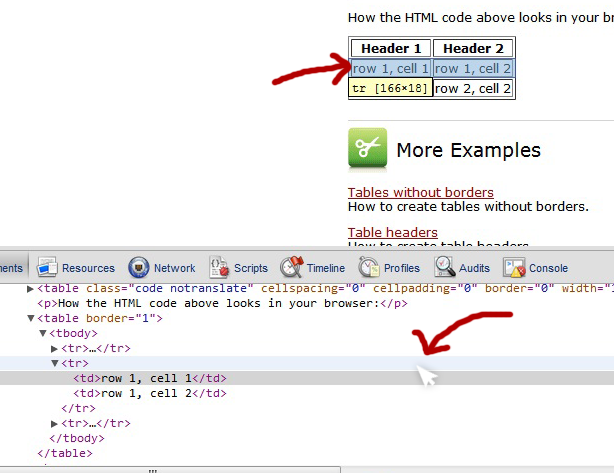Select the closing </tbody> tag line
Image resolution: width=614 pixels, height=473 pixels.
[x=77, y=438]
